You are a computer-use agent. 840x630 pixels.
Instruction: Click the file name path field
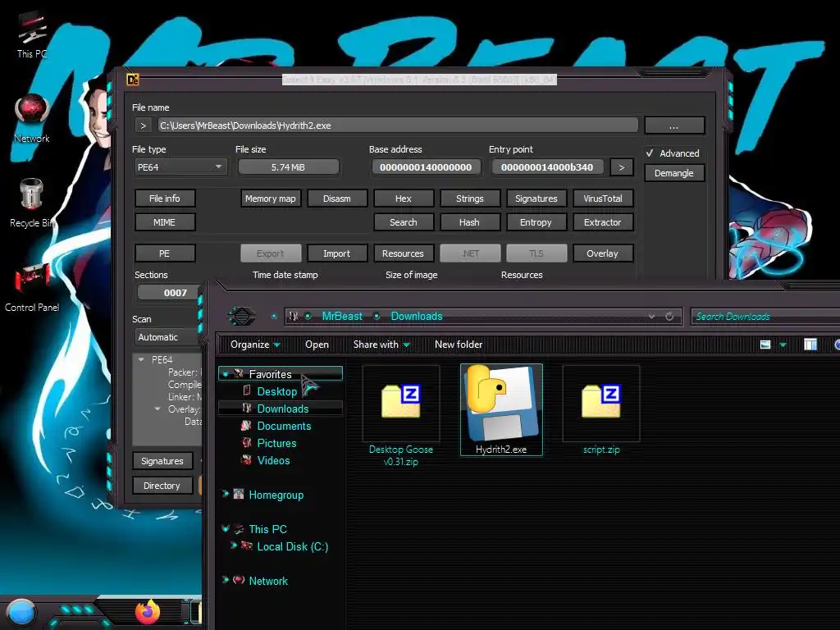[x=398, y=126]
